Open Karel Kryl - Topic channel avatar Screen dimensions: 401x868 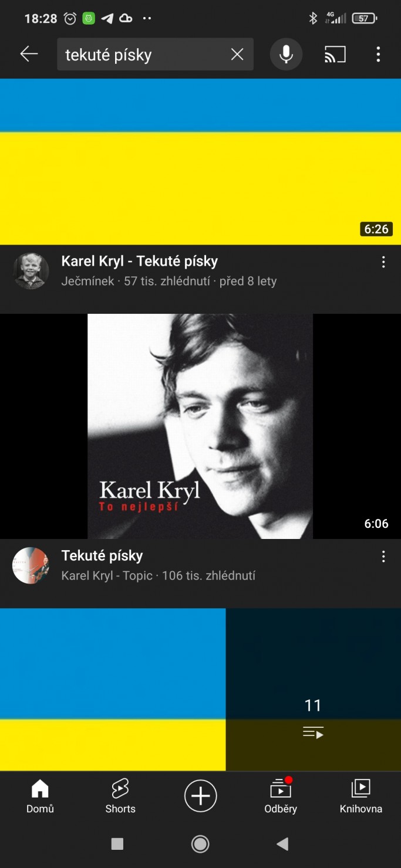[31, 565]
